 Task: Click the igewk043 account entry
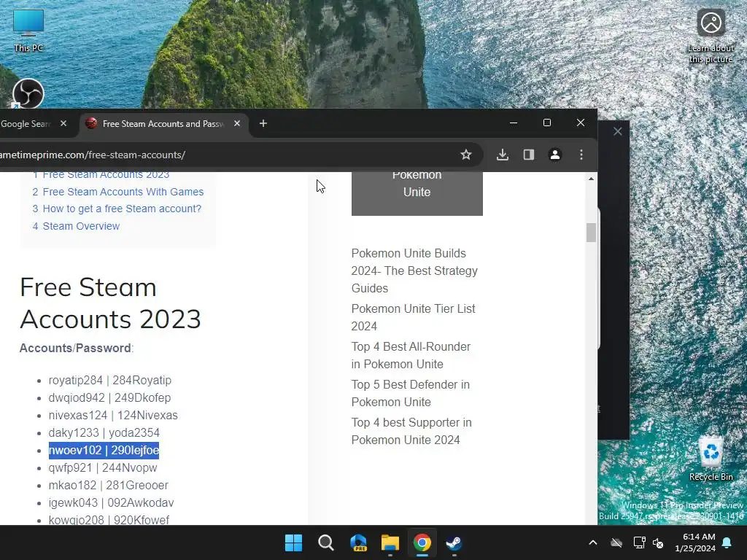coord(111,503)
